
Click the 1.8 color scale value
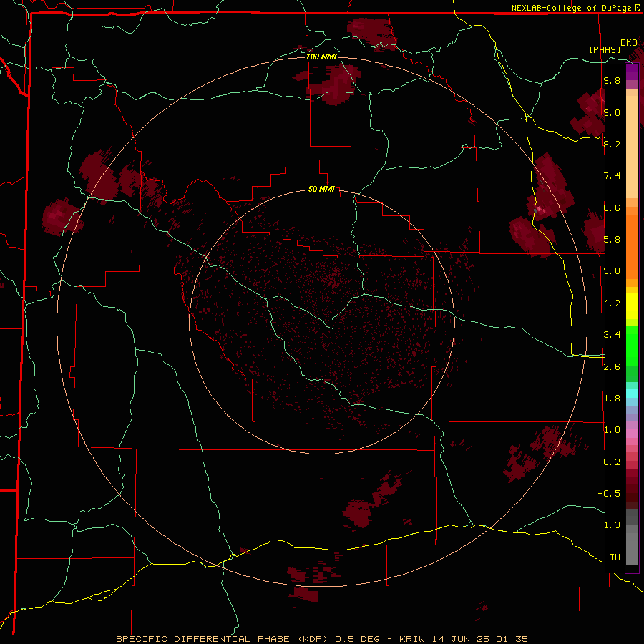point(612,399)
